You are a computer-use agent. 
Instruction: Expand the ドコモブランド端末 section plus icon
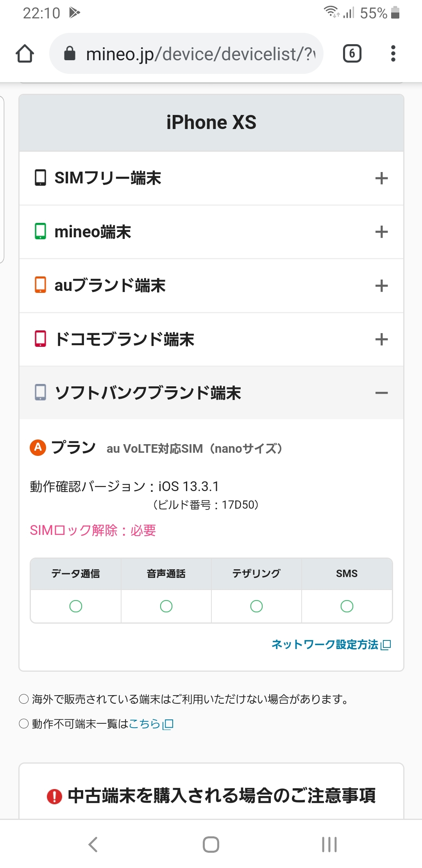pos(381,339)
